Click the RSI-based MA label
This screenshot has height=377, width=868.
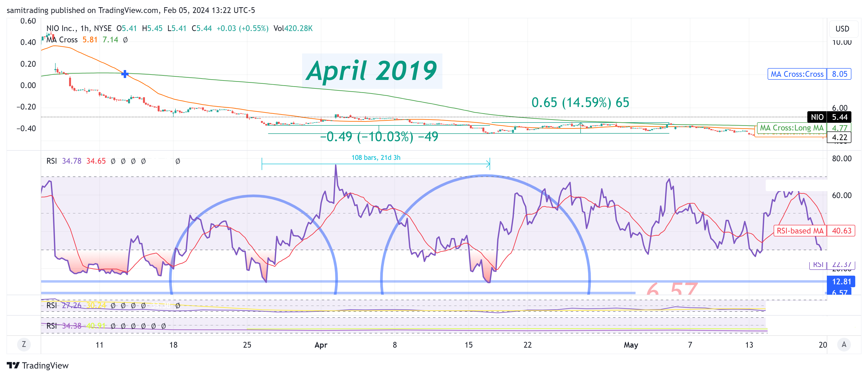tap(800, 230)
